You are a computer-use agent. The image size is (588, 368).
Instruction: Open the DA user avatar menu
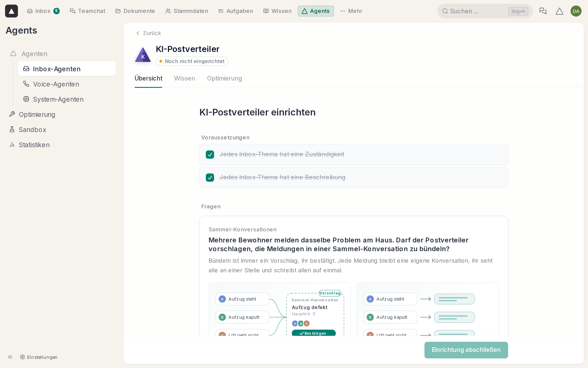click(x=576, y=11)
